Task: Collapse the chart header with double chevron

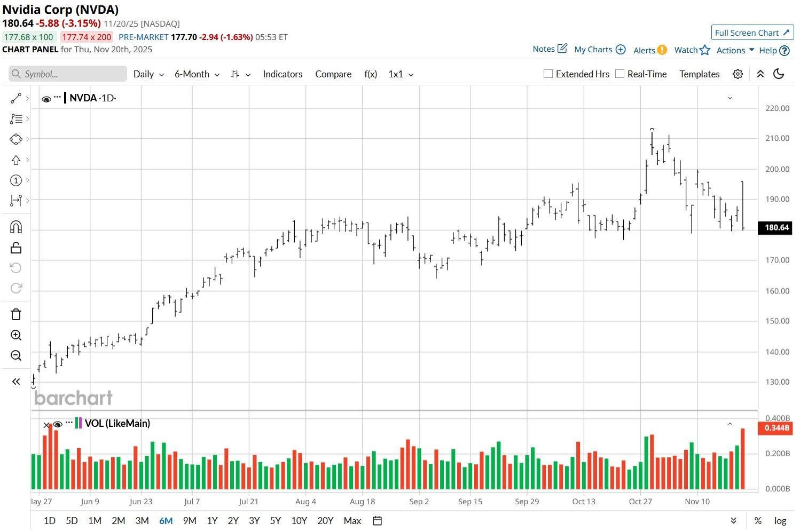Action: click(760, 74)
